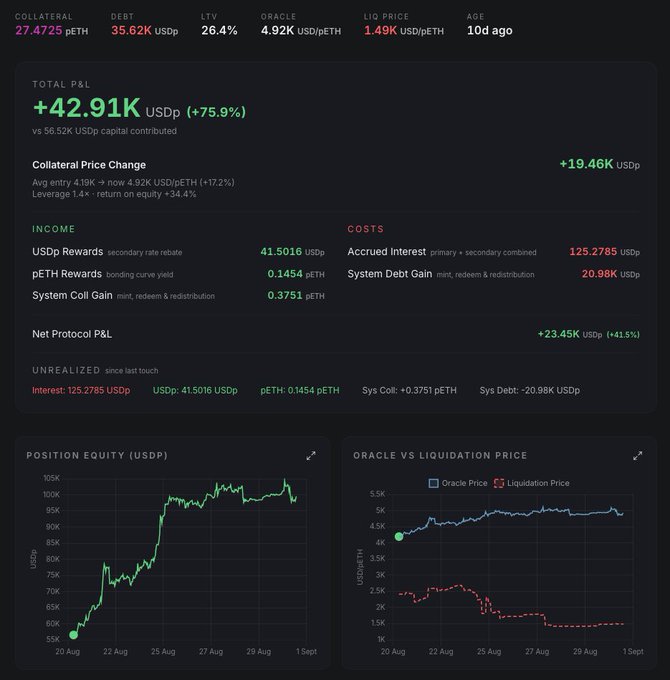Click the Net Protocol P&L label

pos(72,334)
